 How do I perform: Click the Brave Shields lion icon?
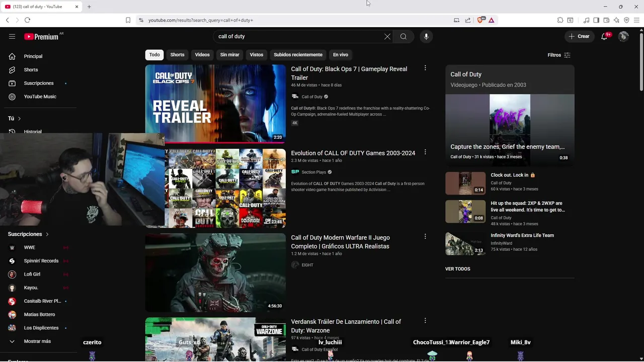pos(480,20)
